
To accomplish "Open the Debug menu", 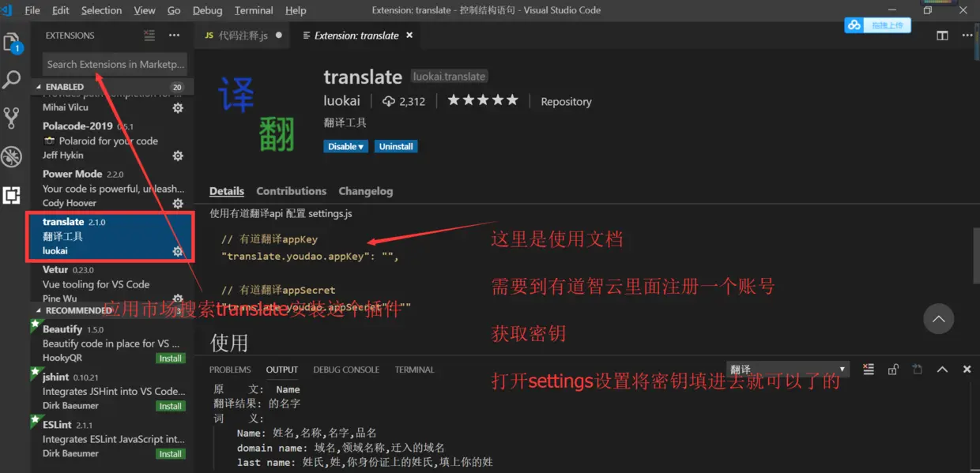I will 207,10.
